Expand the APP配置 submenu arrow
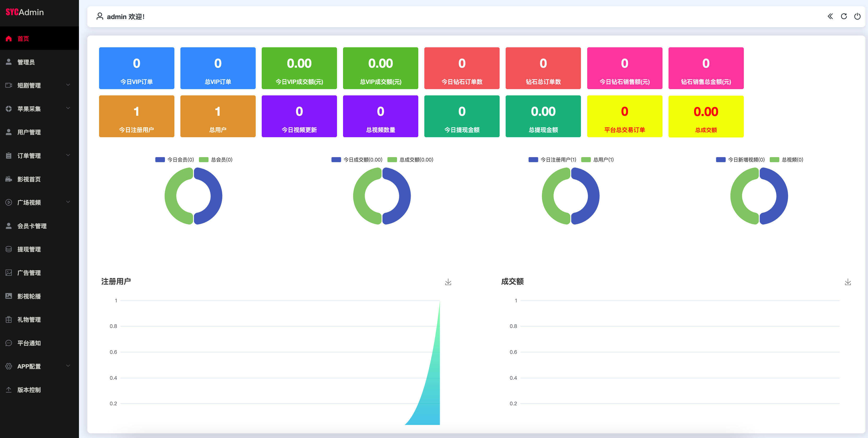The height and width of the screenshot is (438, 868). 68,366
